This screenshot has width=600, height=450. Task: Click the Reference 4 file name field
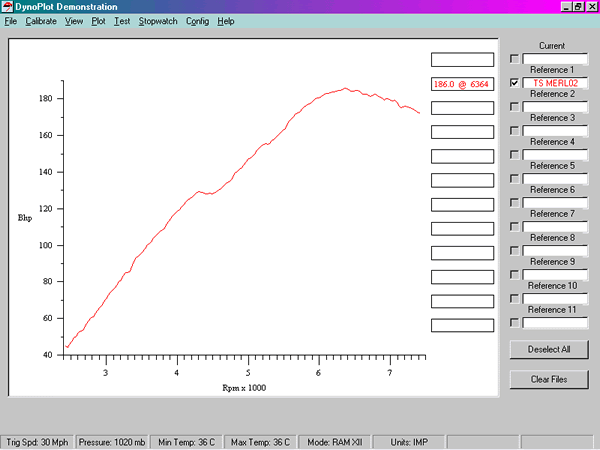(555, 155)
